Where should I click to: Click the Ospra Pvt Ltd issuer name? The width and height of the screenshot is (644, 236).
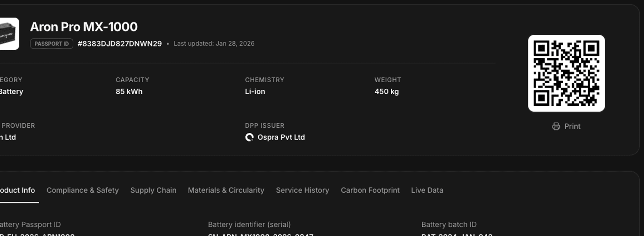(x=281, y=137)
